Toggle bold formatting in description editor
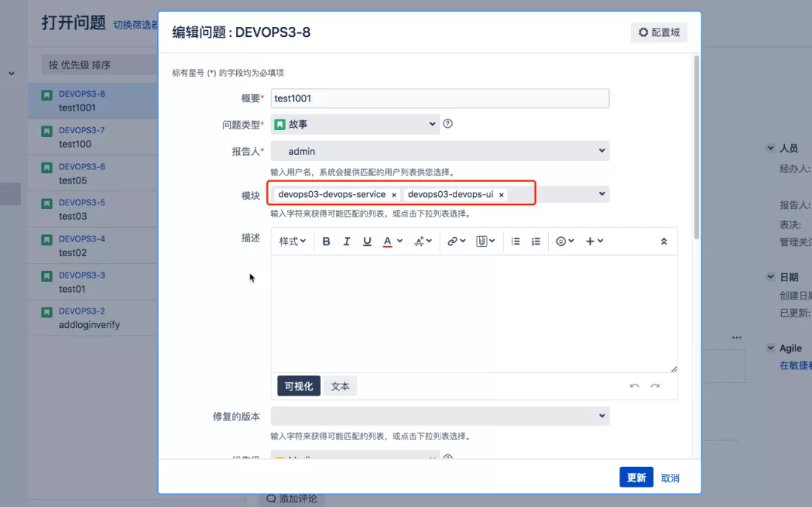The width and height of the screenshot is (812, 507). tap(326, 241)
